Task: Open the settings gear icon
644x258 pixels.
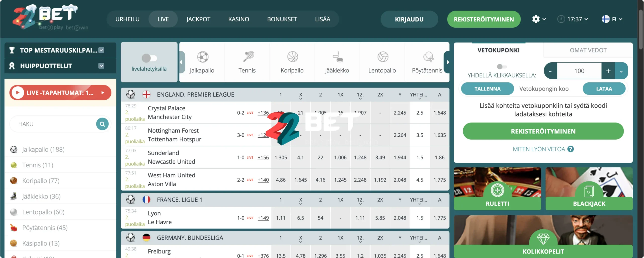Action: click(x=536, y=19)
